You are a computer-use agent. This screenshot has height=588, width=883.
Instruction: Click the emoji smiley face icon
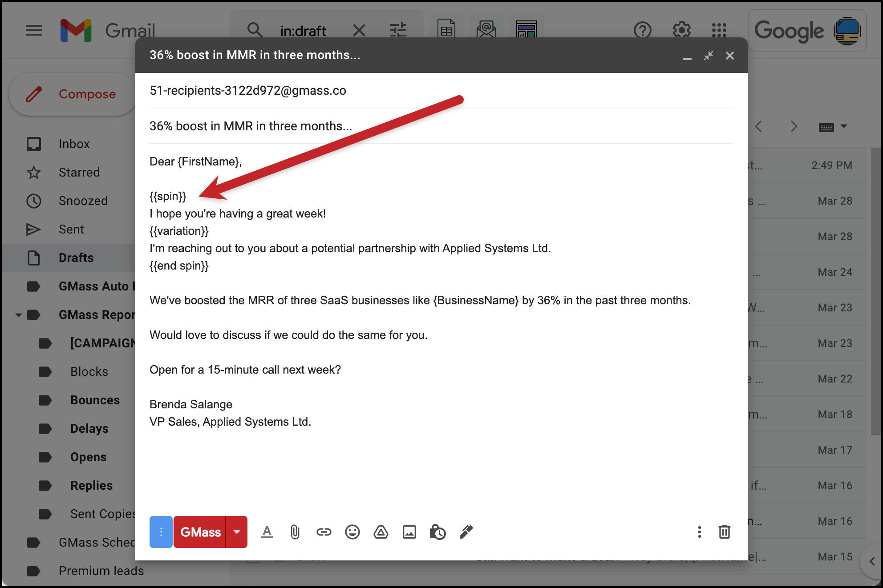(x=352, y=532)
